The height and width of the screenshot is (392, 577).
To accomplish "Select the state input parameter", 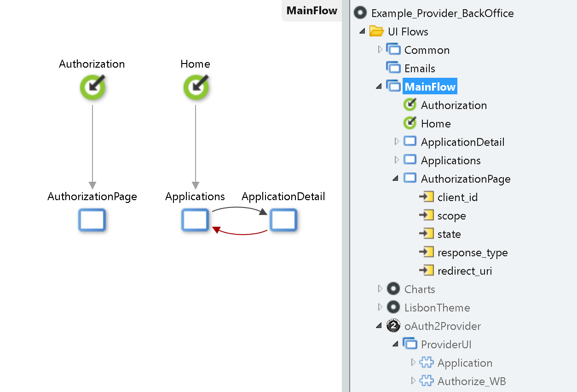I will coord(450,234).
